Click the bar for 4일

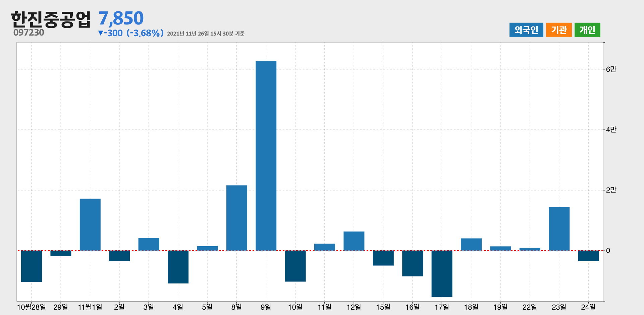click(x=178, y=267)
